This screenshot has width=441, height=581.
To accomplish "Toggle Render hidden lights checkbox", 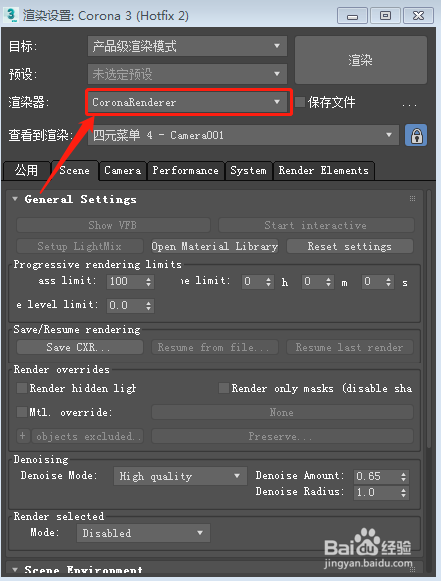I will [x=22, y=388].
